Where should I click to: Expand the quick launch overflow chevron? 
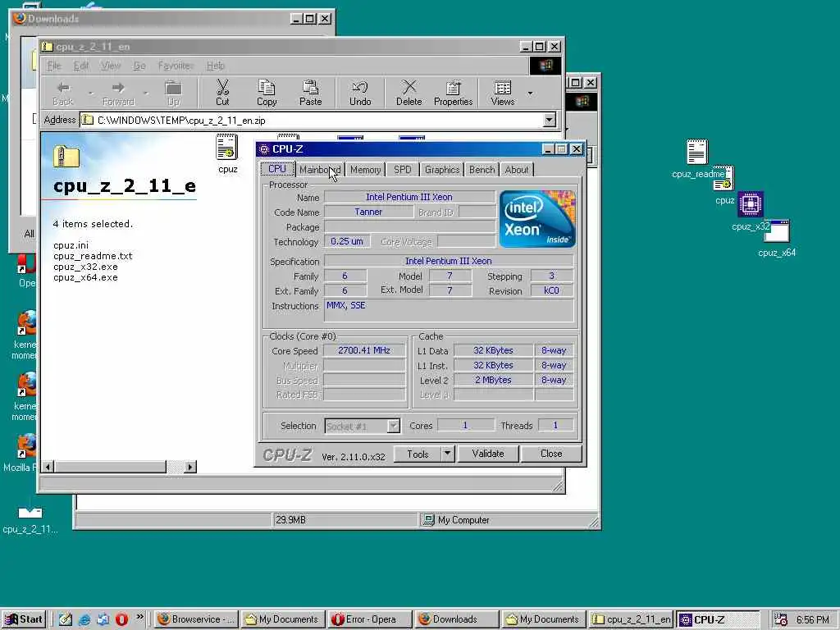(x=139, y=617)
